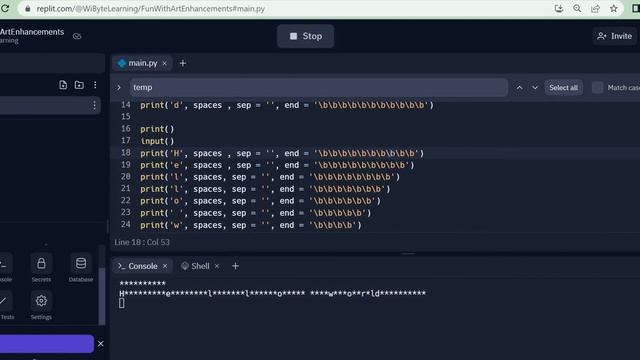The height and width of the screenshot is (360, 640).
Task: Click the ArtEnhancements repl title
Action: point(32,32)
